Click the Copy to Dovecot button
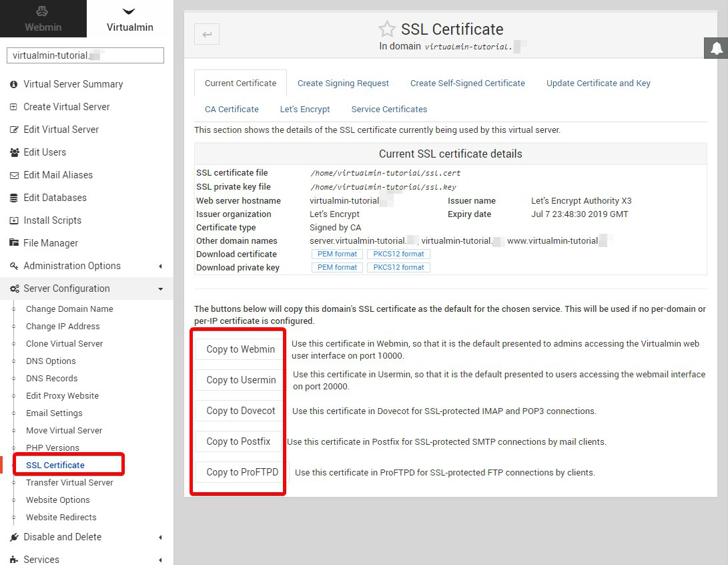The image size is (728, 565). point(240,411)
